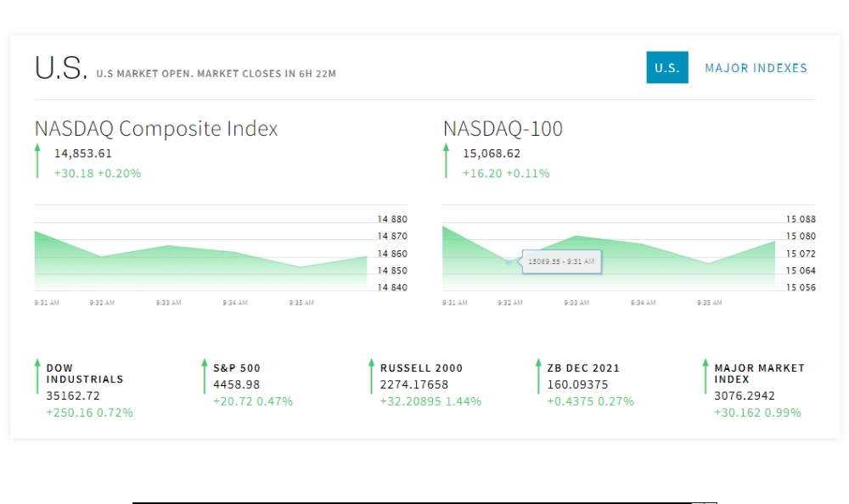Click the green up arrow beside NASDAQ Composite value
The height and width of the screenshot is (504, 849).
point(37,160)
